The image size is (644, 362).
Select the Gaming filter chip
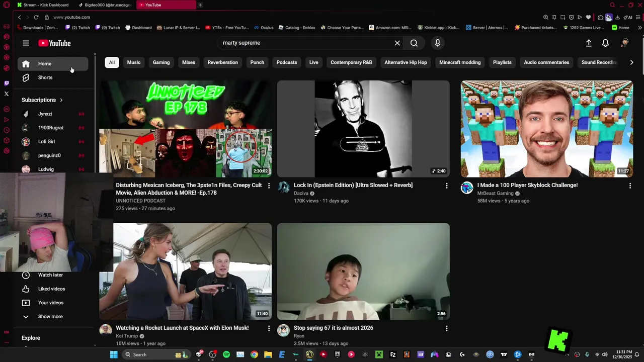[x=161, y=62]
